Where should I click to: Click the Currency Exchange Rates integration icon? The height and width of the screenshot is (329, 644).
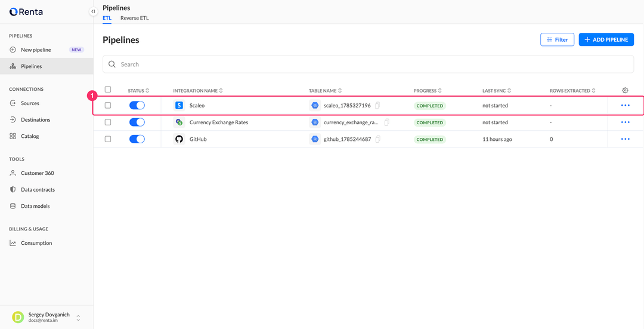[x=179, y=122]
